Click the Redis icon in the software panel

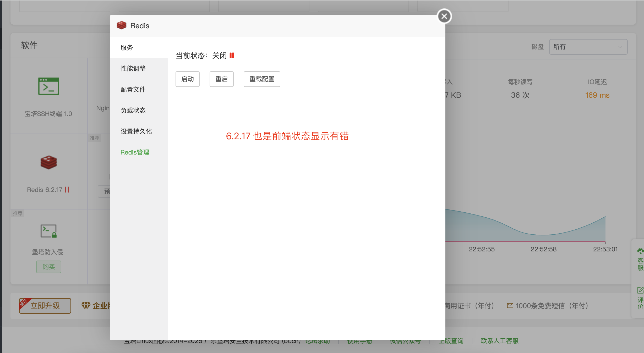coord(49,162)
